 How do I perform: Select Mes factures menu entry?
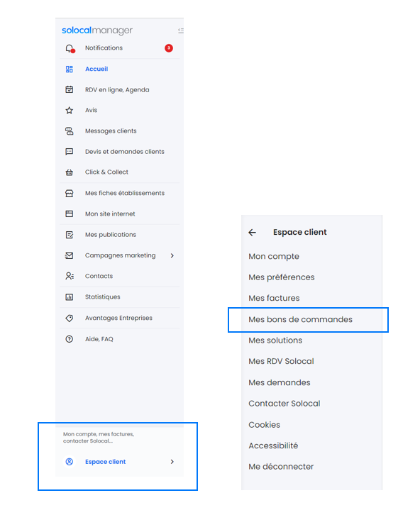pyautogui.click(x=274, y=298)
